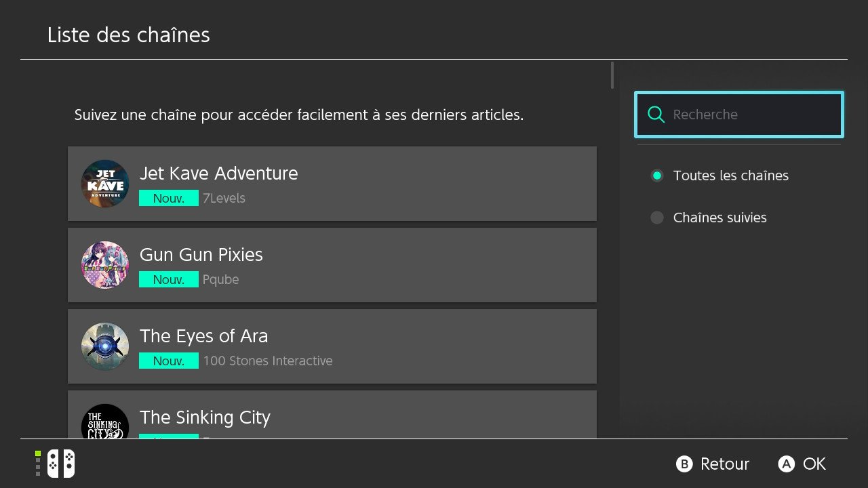868x488 pixels.
Task: Select the Toutes les chaînes radio option
Action: pos(719,176)
